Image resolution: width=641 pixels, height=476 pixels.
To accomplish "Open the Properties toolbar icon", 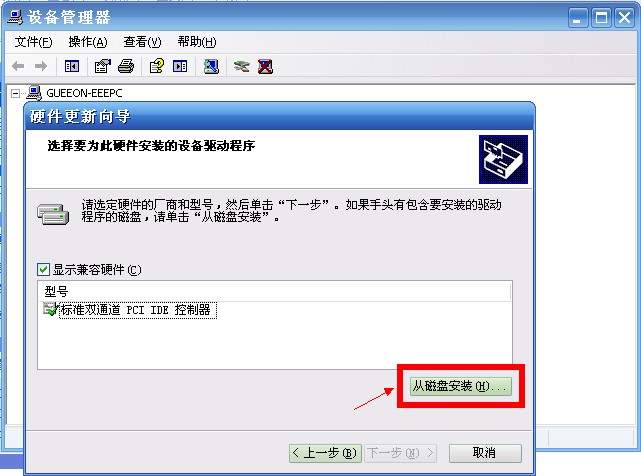I will tap(103, 66).
